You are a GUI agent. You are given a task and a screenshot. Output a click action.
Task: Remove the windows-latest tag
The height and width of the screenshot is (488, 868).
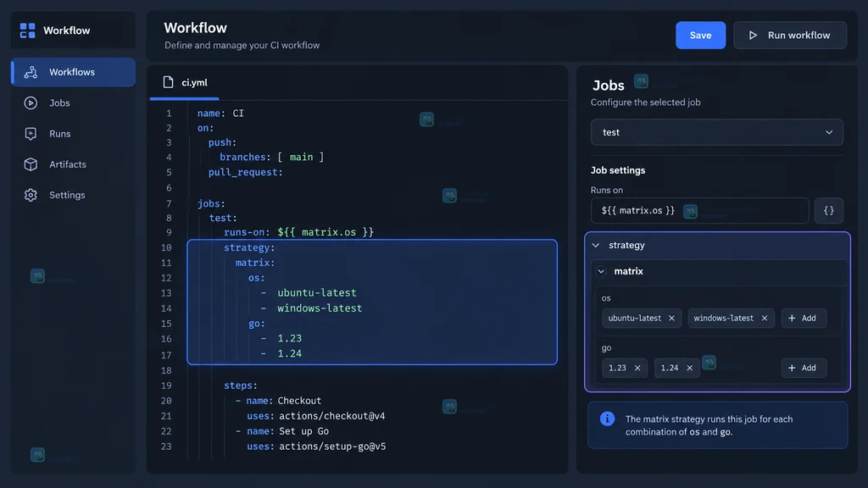[765, 319]
